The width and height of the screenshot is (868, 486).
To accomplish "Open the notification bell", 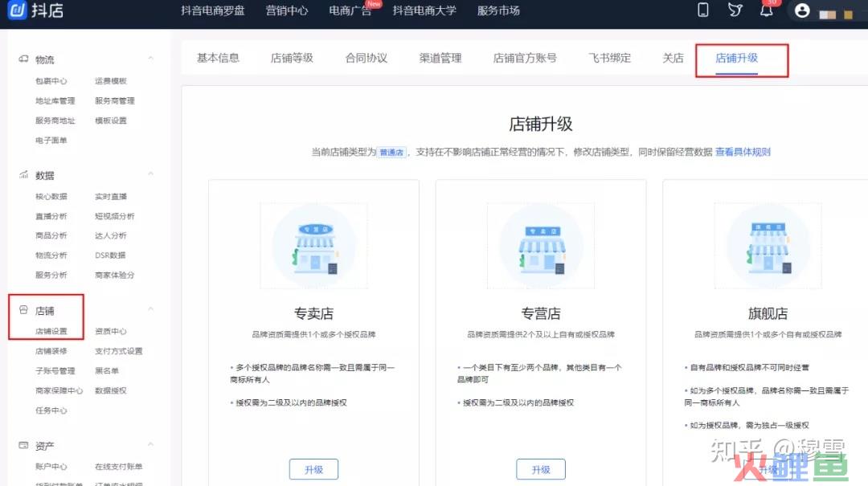I will point(767,10).
